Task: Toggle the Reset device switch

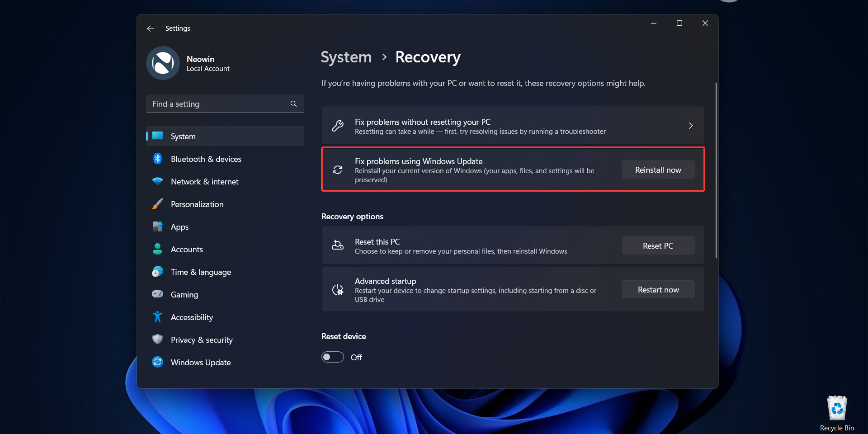Action: 333,357
